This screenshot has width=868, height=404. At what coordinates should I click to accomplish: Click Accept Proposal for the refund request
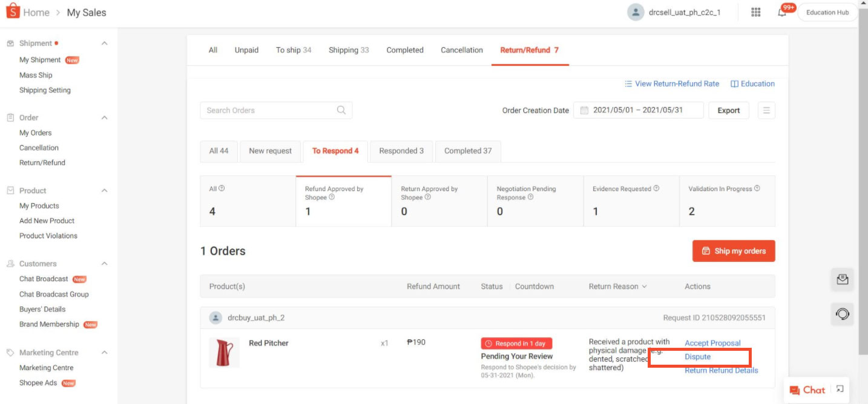712,343
